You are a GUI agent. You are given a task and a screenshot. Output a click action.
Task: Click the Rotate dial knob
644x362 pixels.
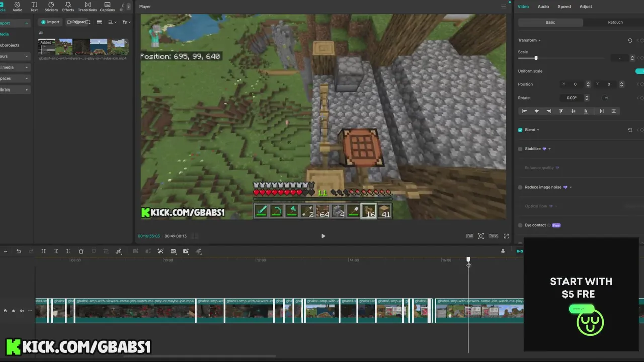pyautogui.click(x=606, y=98)
